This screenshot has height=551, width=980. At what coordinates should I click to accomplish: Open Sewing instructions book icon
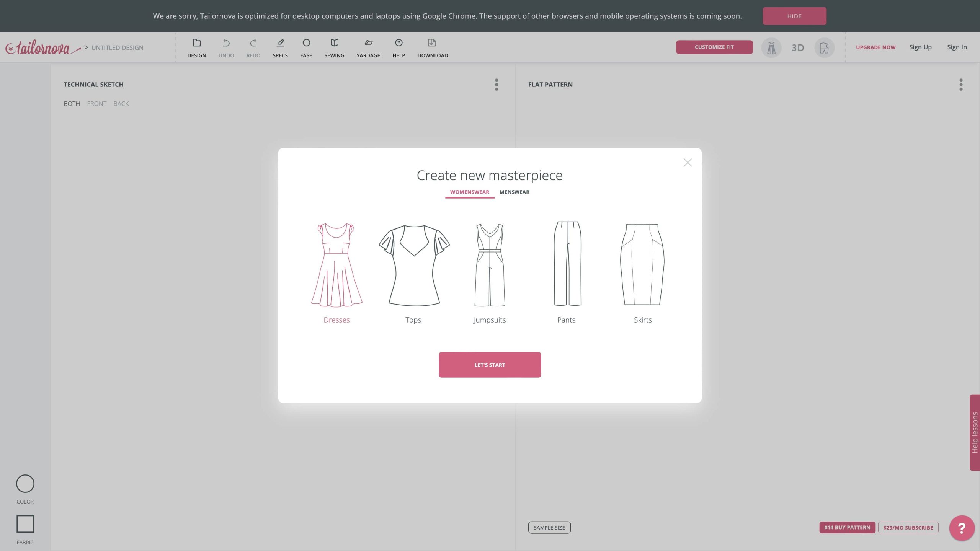[x=334, y=43]
